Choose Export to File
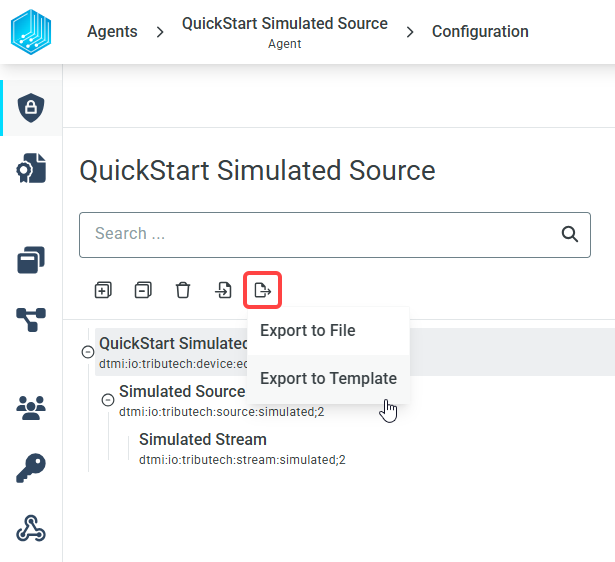615x562 pixels. pyautogui.click(x=329, y=331)
